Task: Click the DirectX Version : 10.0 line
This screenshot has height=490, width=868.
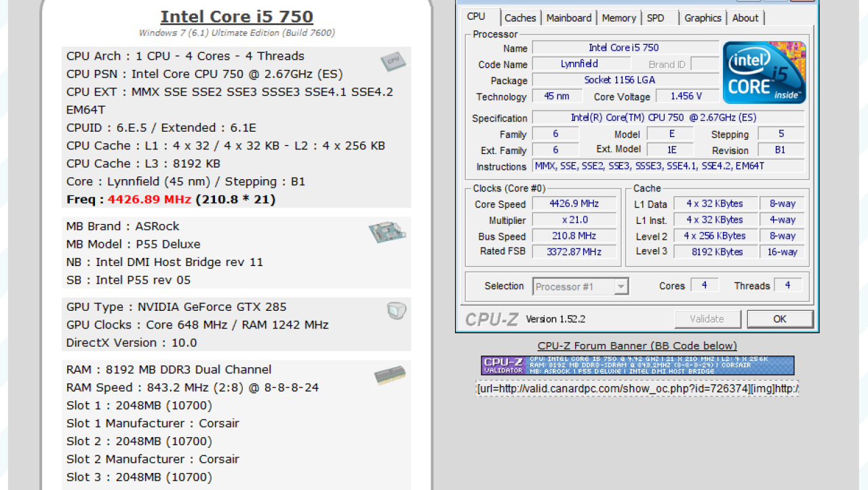Action: [132, 343]
